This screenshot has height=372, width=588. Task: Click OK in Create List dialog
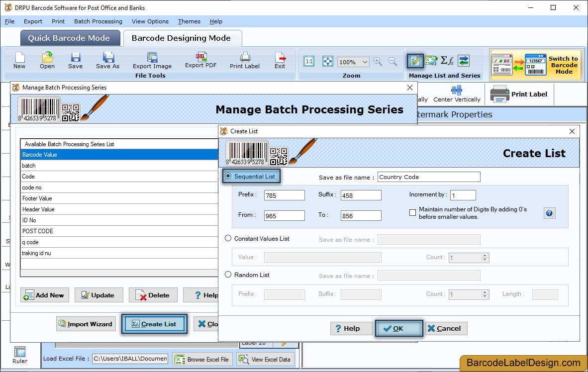tap(398, 329)
